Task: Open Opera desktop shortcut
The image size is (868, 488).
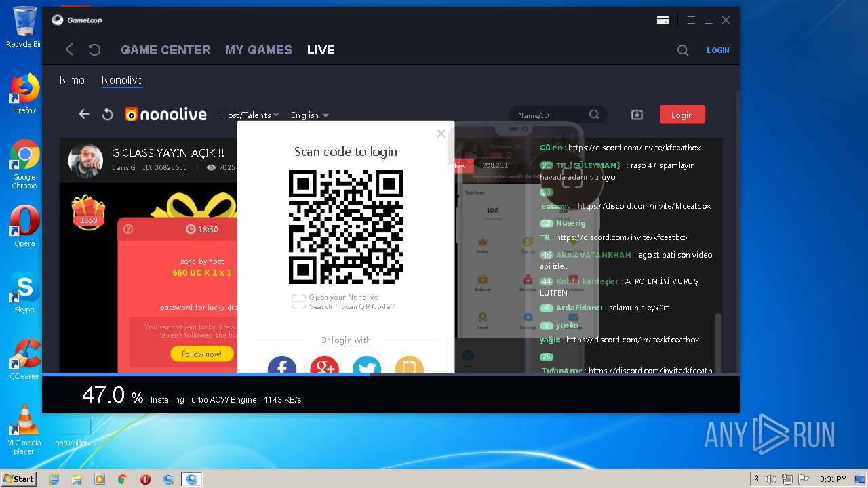Action: (24, 226)
